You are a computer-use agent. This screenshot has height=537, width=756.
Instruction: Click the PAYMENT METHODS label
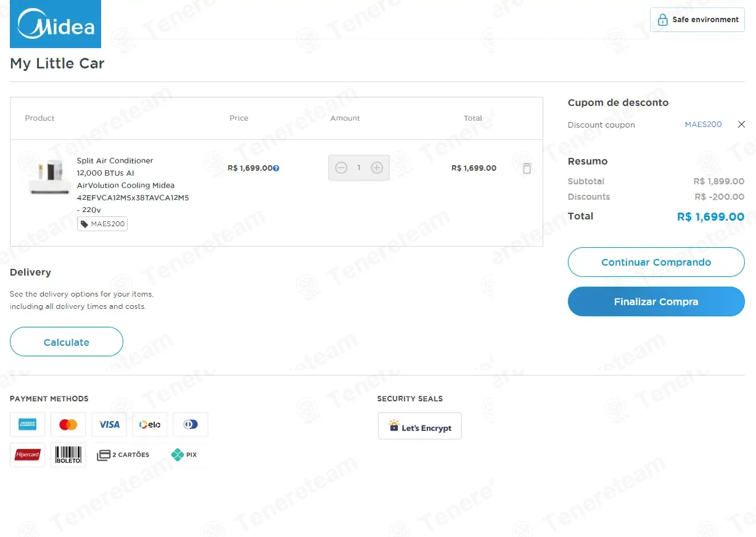pyautogui.click(x=49, y=399)
